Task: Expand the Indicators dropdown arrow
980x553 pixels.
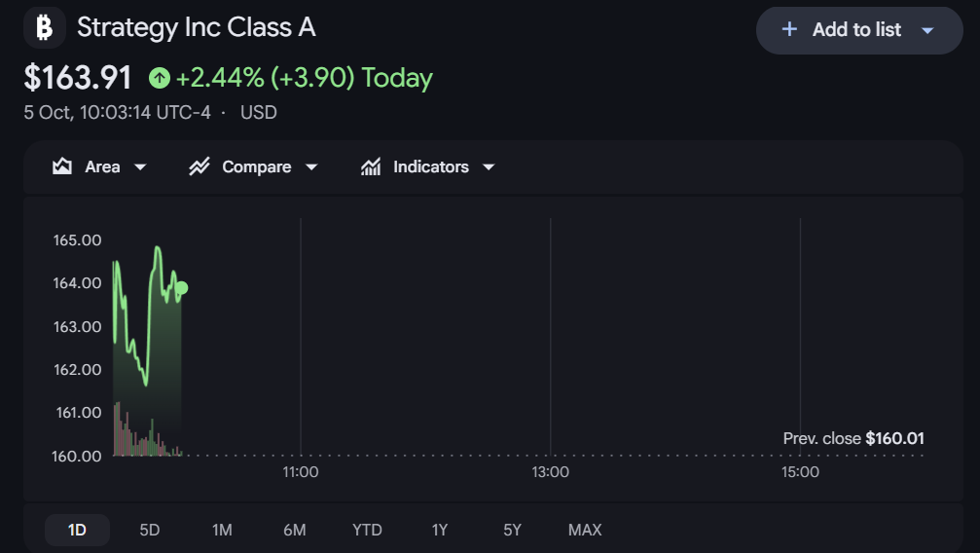Action: click(489, 167)
